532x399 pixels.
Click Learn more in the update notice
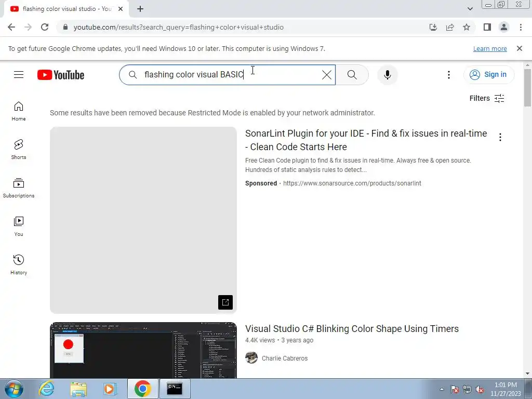490,48
